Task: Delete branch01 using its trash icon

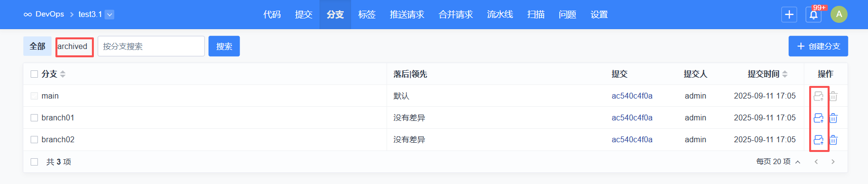Action: click(x=833, y=118)
